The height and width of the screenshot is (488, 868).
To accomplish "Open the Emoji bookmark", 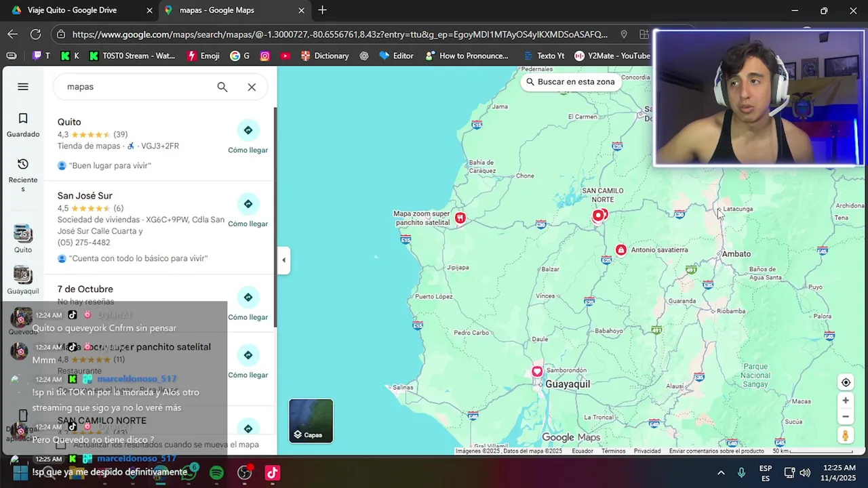I will coord(203,56).
